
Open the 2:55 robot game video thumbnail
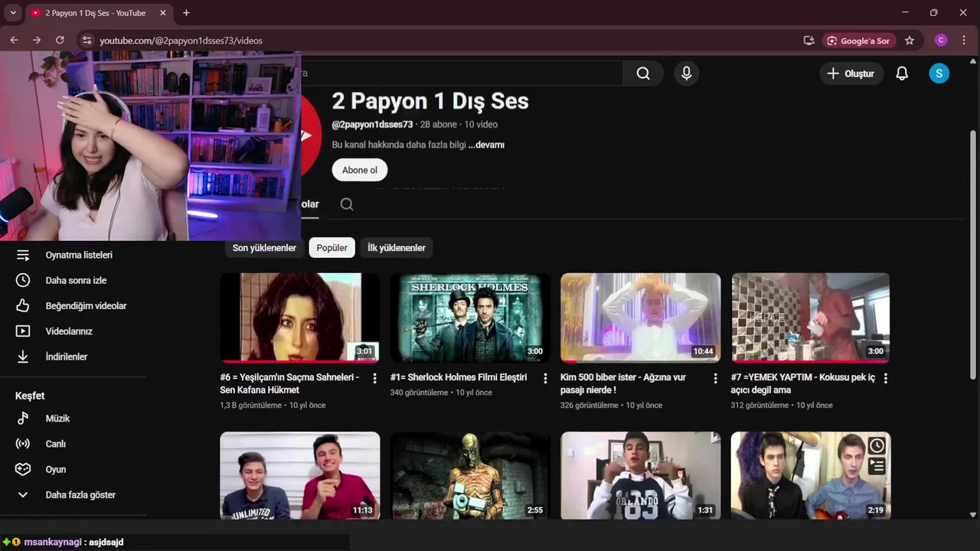coord(470,475)
